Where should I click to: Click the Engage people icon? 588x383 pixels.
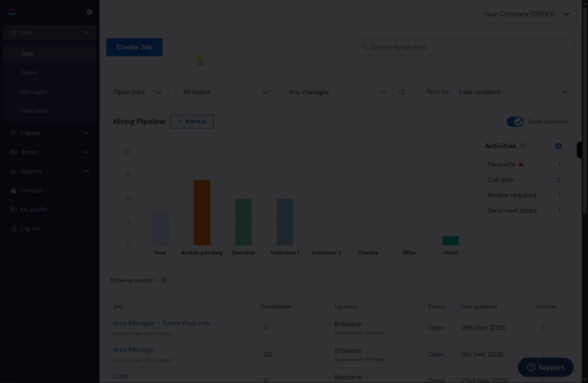coord(13,133)
